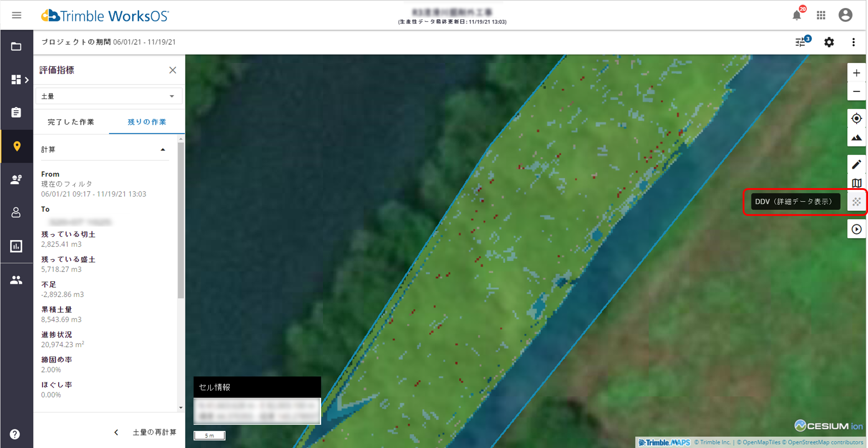Zoom in the map with plus button

click(856, 73)
